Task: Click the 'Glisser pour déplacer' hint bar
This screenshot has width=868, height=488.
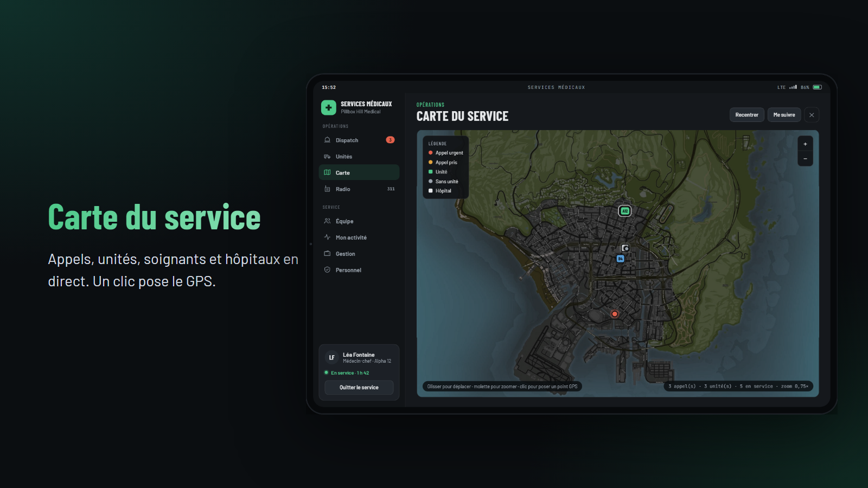Action: pos(502,386)
